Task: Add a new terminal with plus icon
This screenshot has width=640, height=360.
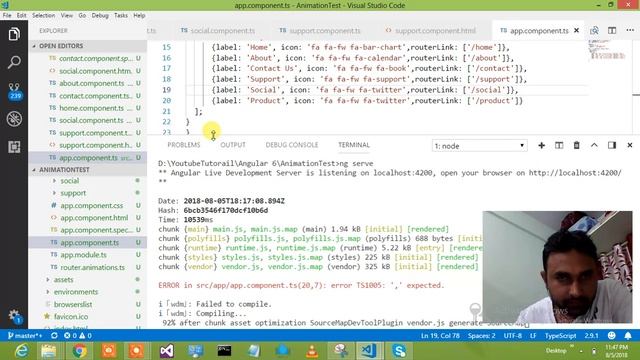Action: pos(542,145)
